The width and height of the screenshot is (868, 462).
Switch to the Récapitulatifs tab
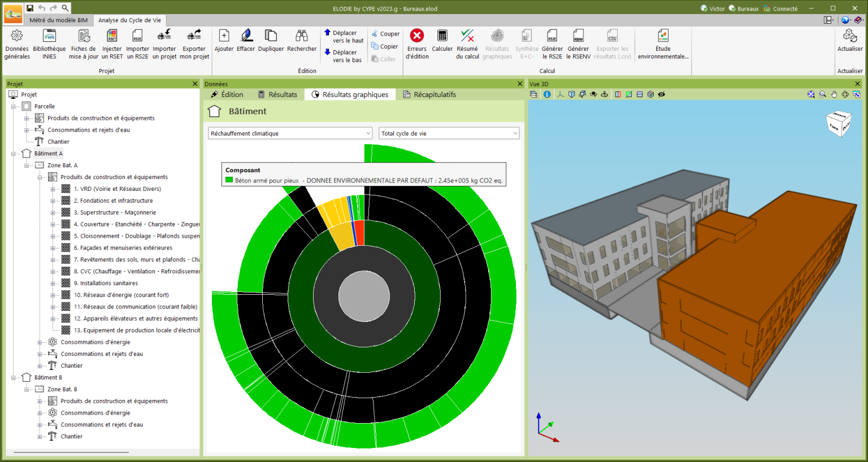(x=429, y=94)
